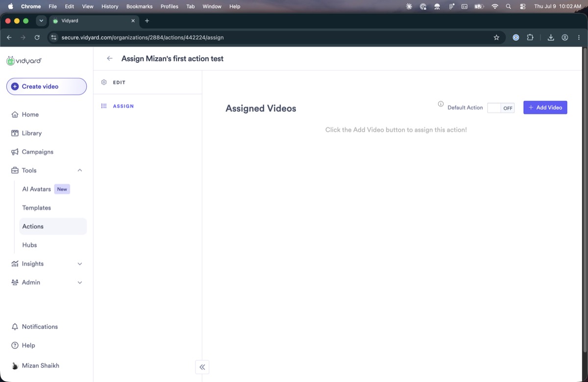Open the History menu
Screen dimensions: 588x382
pos(110,6)
